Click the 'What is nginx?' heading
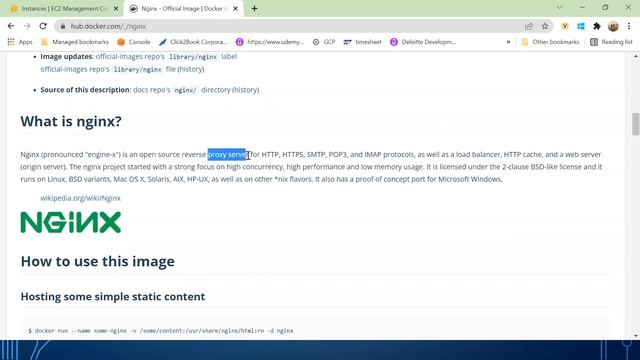640x360 pixels. (71, 121)
